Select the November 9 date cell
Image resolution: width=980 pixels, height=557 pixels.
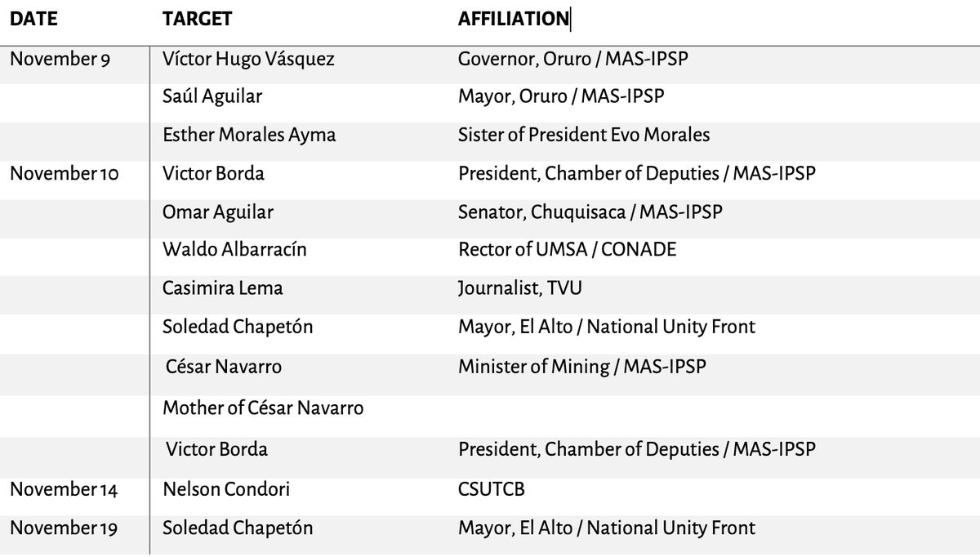[60, 60]
